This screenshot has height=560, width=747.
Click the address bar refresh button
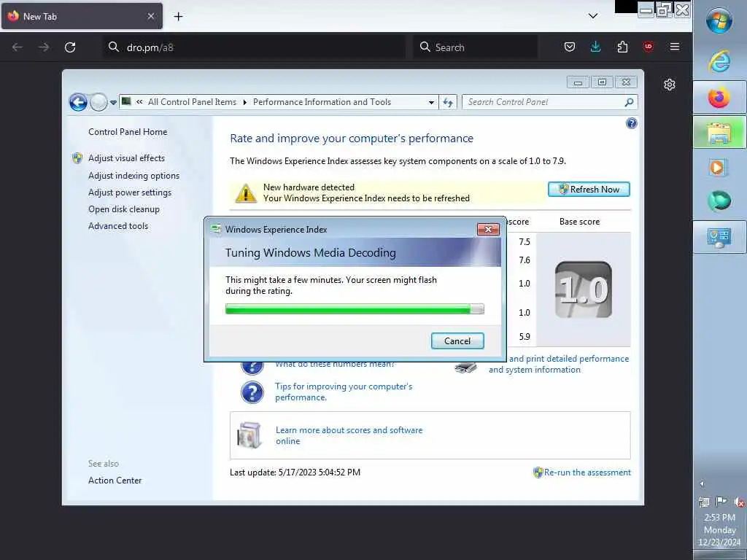click(448, 102)
